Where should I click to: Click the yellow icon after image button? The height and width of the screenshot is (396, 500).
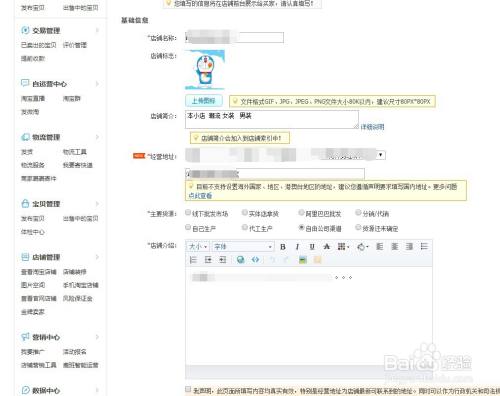tap(318, 260)
